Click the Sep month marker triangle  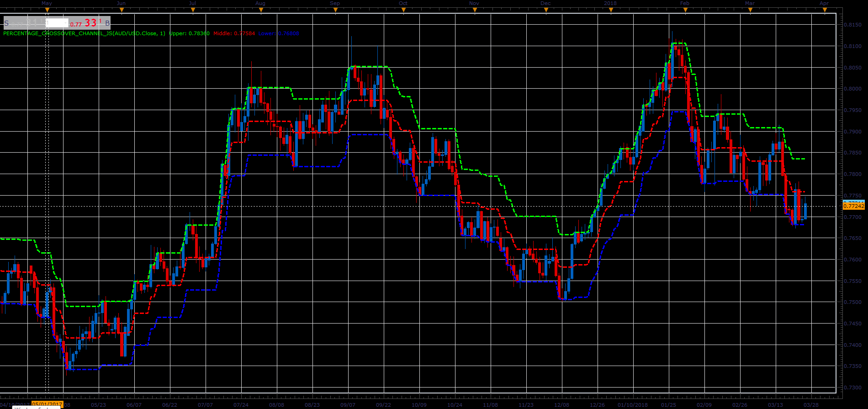[335, 10]
